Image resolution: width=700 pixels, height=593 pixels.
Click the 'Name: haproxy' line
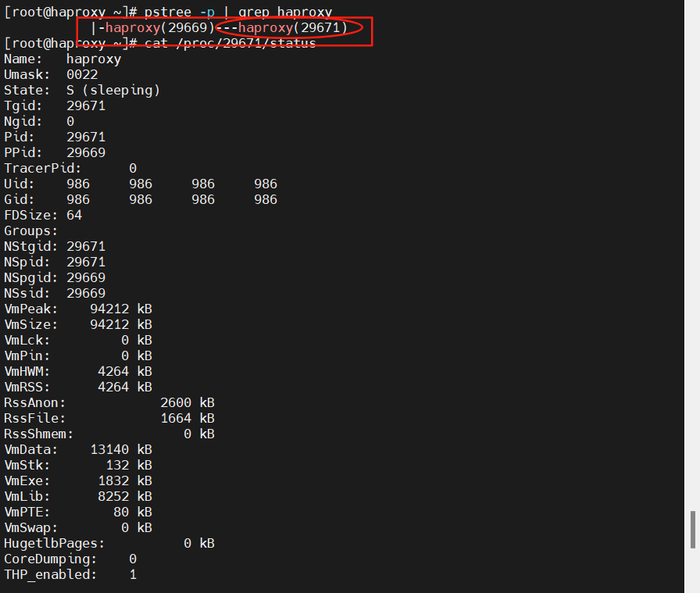62,59
